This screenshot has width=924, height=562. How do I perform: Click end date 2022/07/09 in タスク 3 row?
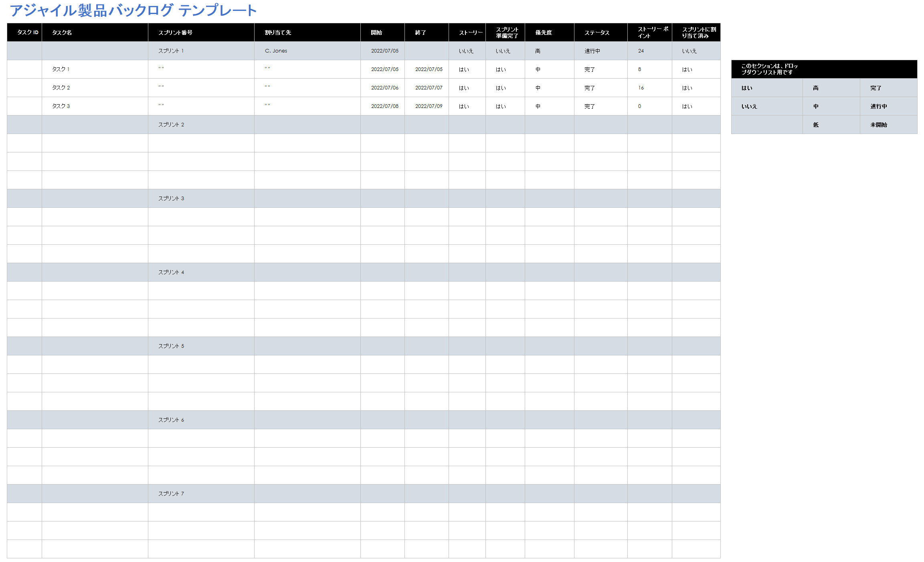pos(427,106)
